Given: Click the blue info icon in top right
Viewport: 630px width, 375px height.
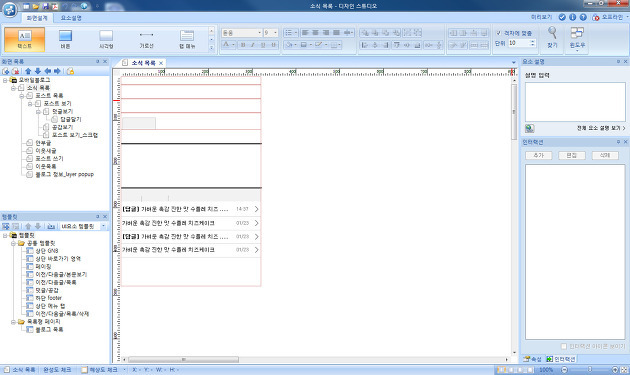Looking at the screenshot, I should (x=573, y=17).
